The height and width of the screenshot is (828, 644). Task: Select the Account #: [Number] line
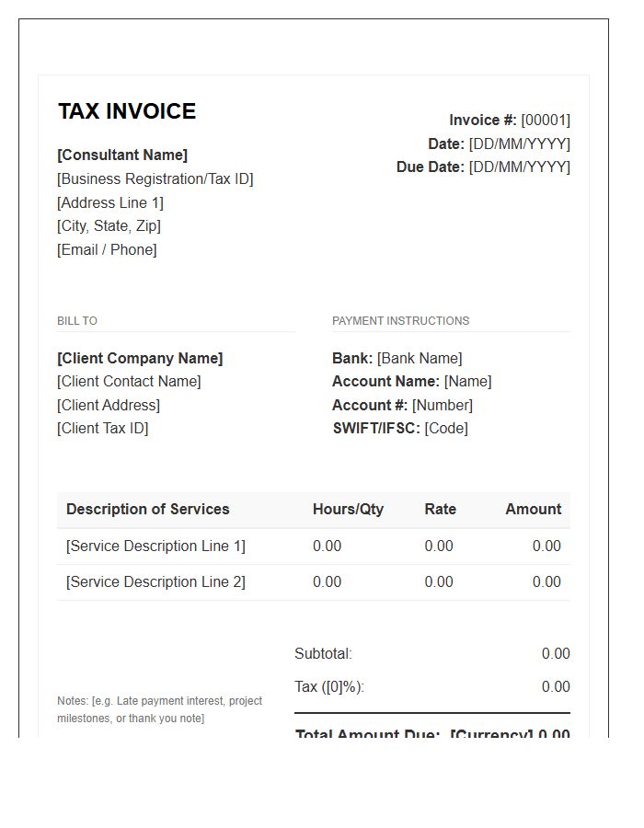point(402,405)
